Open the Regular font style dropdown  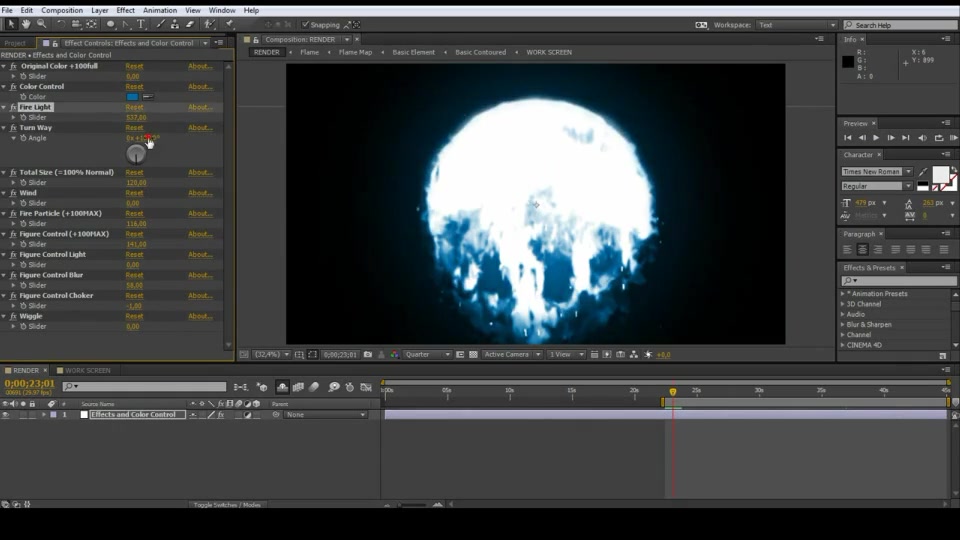[x=876, y=186]
